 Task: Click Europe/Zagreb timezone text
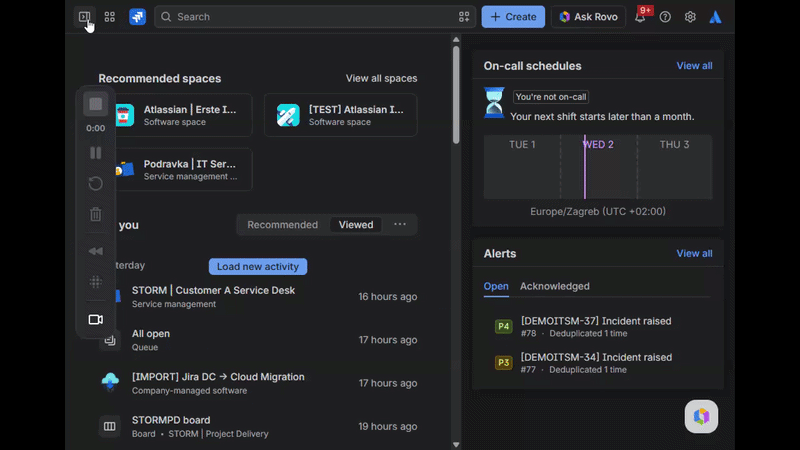tap(597, 211)
